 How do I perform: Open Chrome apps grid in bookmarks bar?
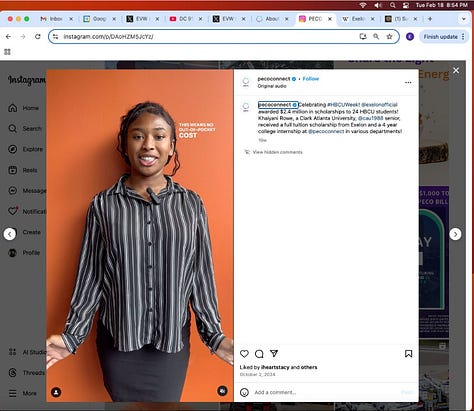coord(7,52)
